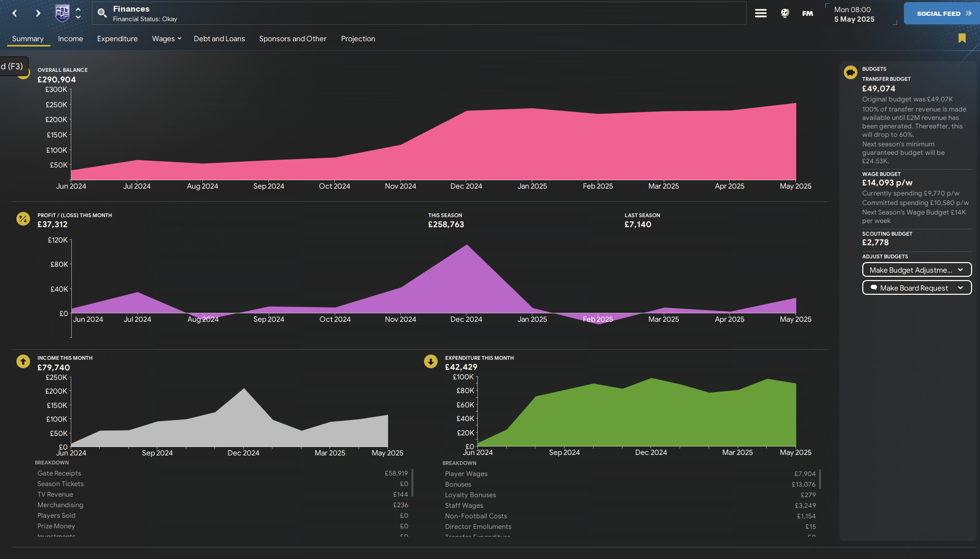Go to the Debt and Loans tab
This screenshot has height=559, width=980.
219,39
